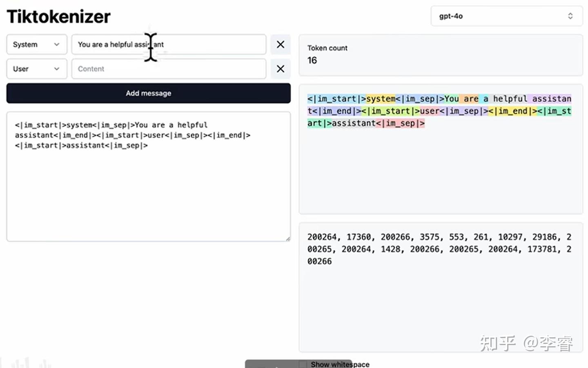Select the green 'are' highlighted token
This screenshot has height=368, width=588.
(470, 99)
